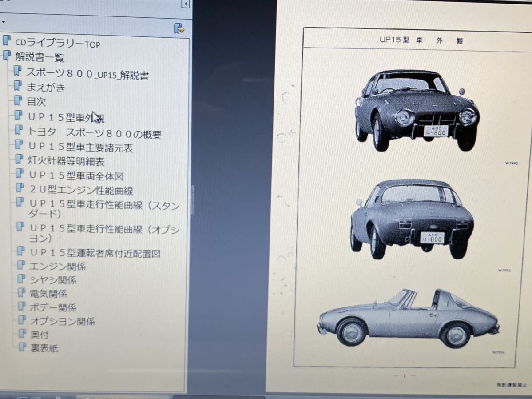The height and width of the screenshot is (399, 532).
Task: Click bookmark icon beside 2U型エンジン性能曲線
Action: 20,188
